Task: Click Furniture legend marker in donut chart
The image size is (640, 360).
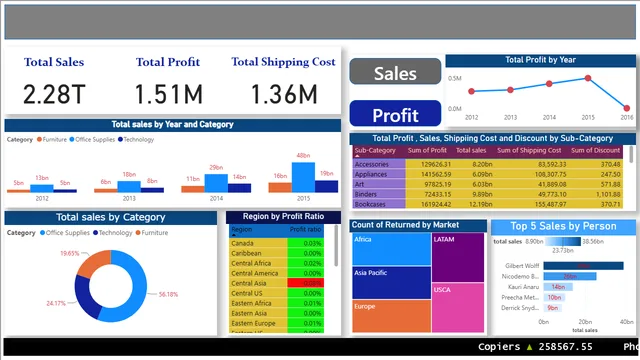Action: 138,233
